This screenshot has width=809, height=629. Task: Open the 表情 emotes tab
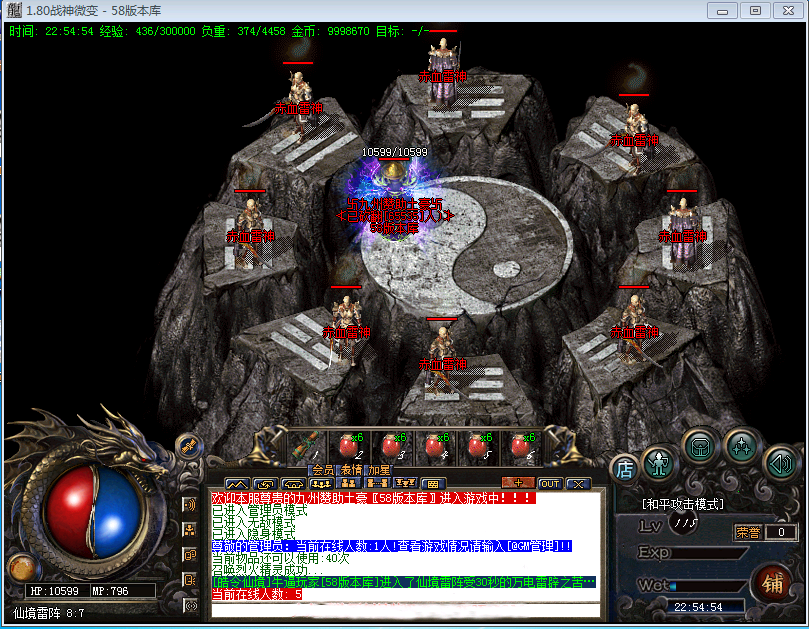click(x=350, y=470)
